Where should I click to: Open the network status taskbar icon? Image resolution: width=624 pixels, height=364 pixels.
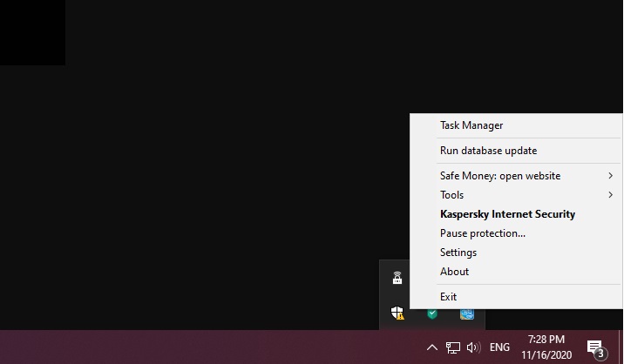452,347
